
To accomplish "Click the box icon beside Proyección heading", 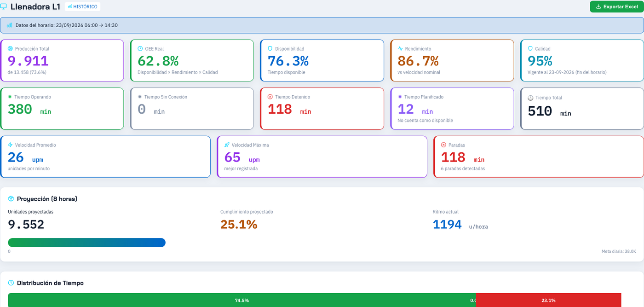I will pyautogui.click(x=11, y=199).
